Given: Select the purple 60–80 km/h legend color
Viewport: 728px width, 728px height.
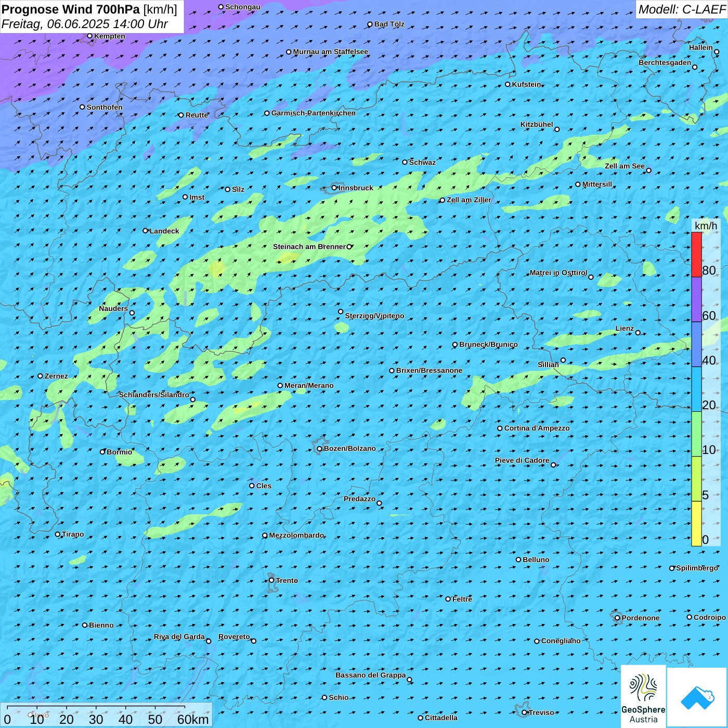Looking at the screenshot, I should point(696,300).
